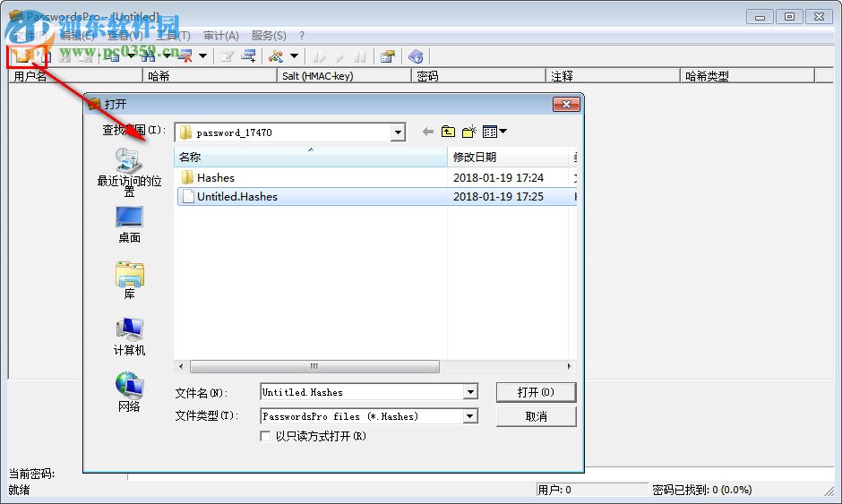This screenshot has width=842, height=504.
Task: Click the start attack play icon
Action: click(319, 56)
